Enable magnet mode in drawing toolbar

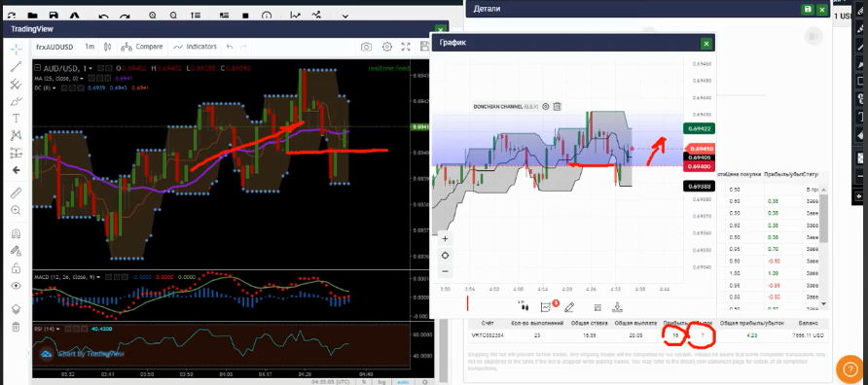[16, 234]
